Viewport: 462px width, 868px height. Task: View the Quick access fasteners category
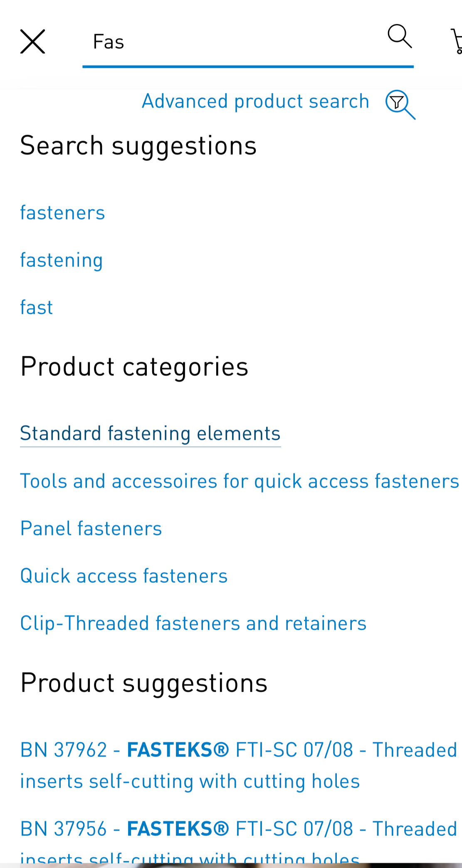tap(124, 576)
